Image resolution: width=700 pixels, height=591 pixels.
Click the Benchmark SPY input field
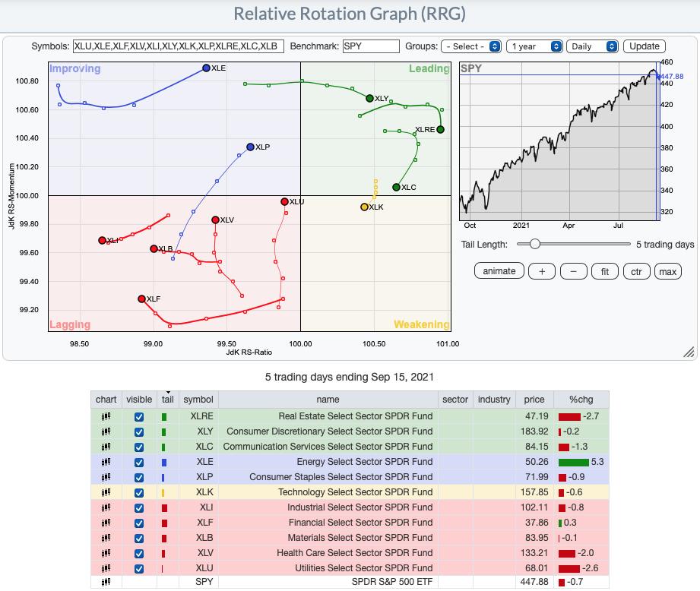[x=371, y=46]
